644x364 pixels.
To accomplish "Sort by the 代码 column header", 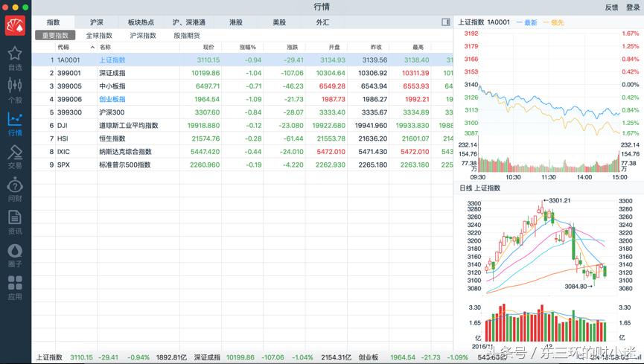I will click(x=63, y=47).
